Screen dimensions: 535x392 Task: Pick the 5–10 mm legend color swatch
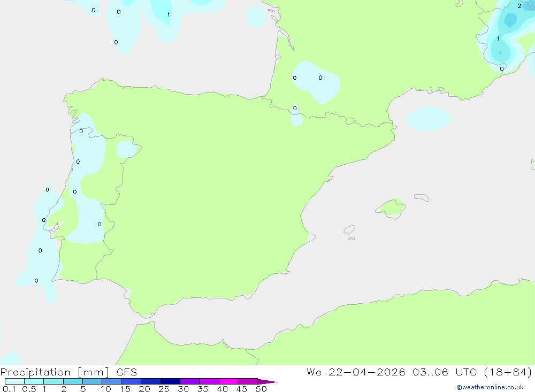pos(93,381)
